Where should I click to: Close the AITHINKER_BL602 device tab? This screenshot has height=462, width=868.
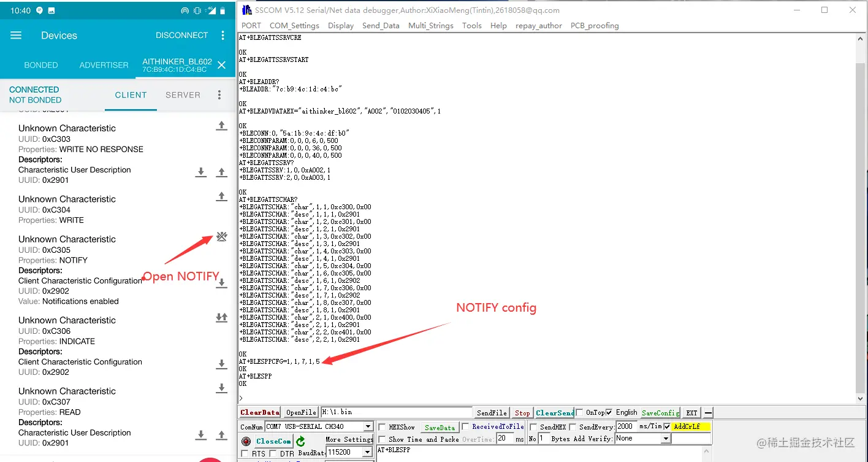tap(222, 65)
